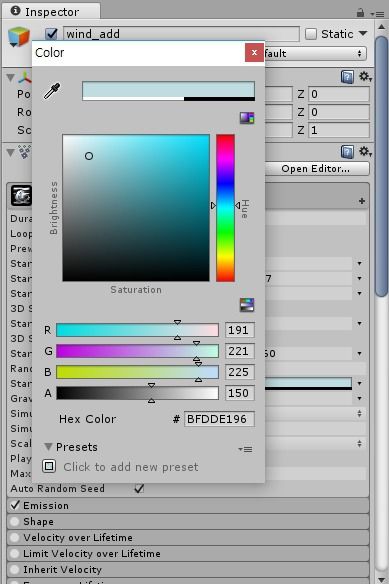Viewport: 389px width, 584px height.
Task: Open Particle System gear settings
Action: click(365, 151)
